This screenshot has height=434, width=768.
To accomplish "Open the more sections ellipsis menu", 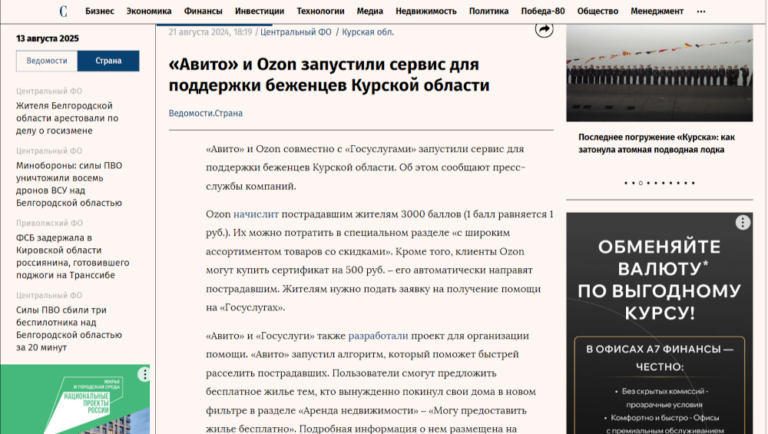I will (x=701, y=11).
